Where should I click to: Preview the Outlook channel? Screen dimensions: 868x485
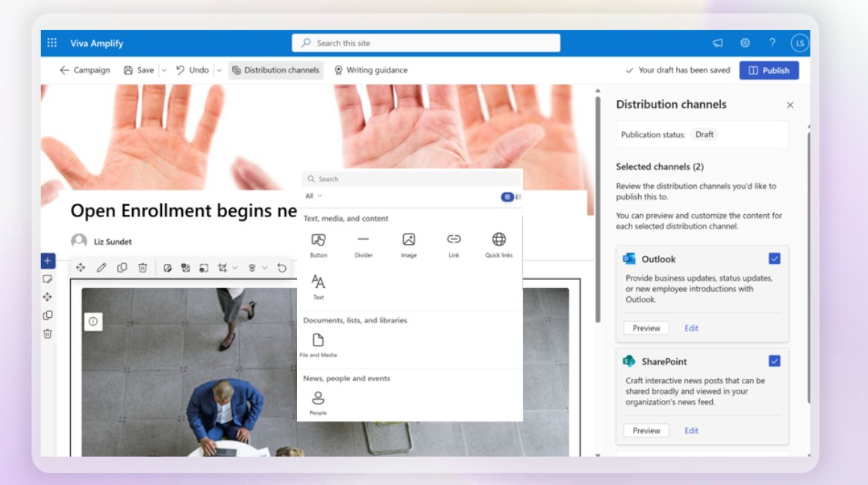(x=646, y=328)
